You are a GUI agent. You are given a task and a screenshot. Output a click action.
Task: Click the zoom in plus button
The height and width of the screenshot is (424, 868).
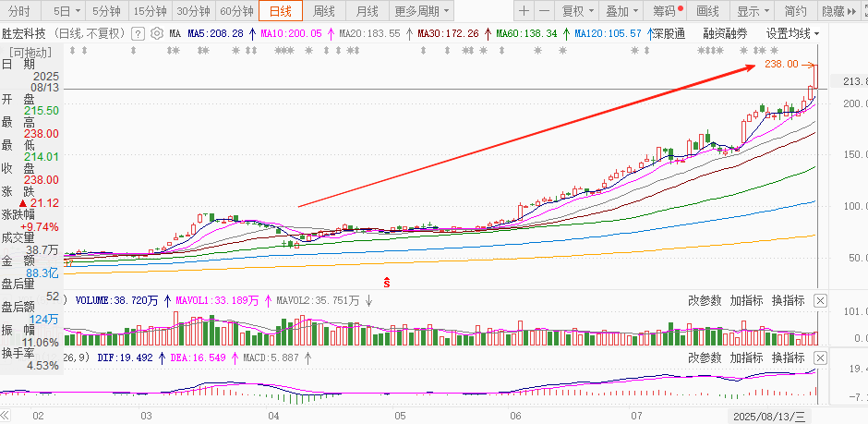[524, 11]
